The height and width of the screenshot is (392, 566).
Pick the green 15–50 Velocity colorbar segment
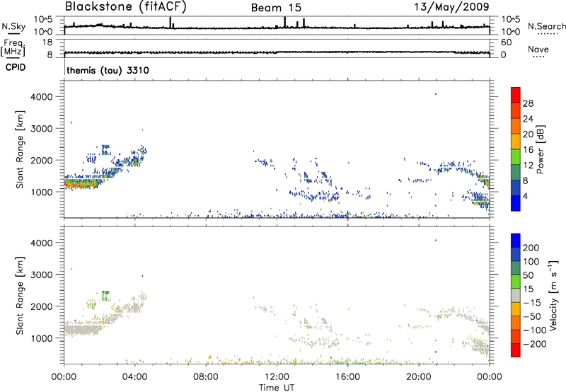click(516, 282)
